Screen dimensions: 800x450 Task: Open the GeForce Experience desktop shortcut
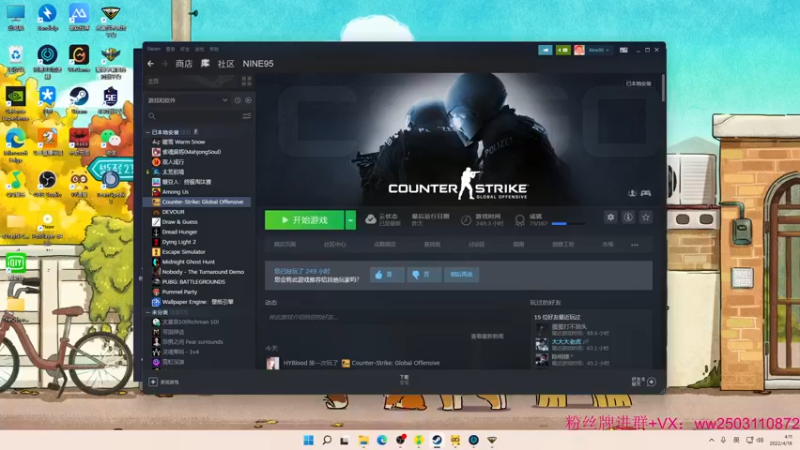tap(16, 104)
